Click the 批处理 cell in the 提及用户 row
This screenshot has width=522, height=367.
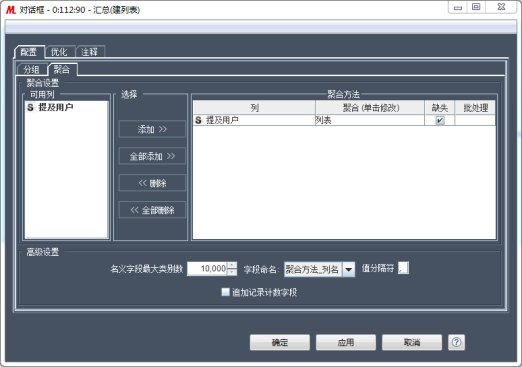click(475, 120)
